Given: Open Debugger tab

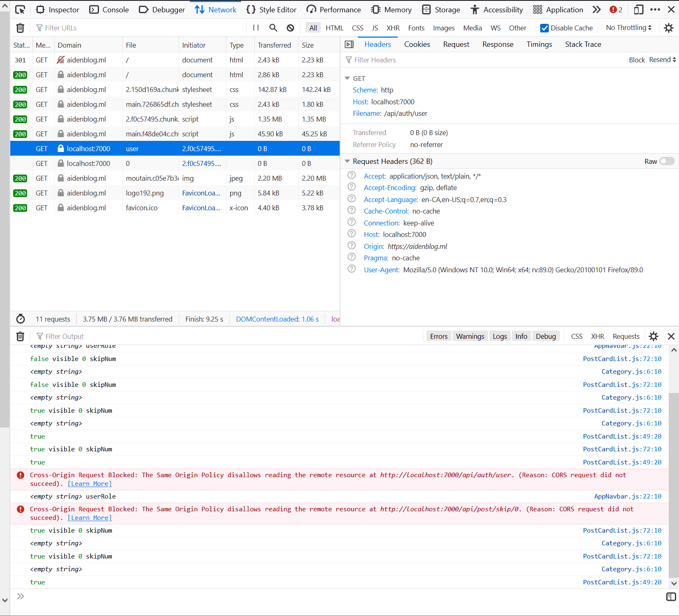Looking at the screenshot, I should 162,9.
